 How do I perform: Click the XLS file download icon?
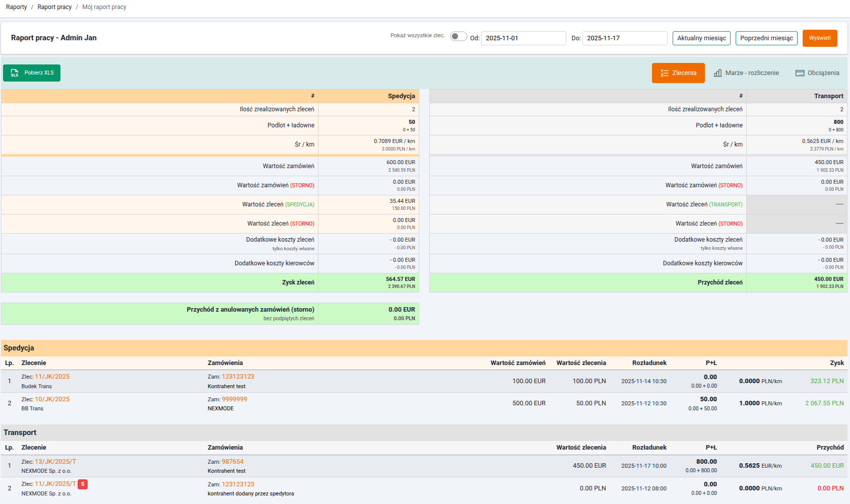click(x=15, y=73)
